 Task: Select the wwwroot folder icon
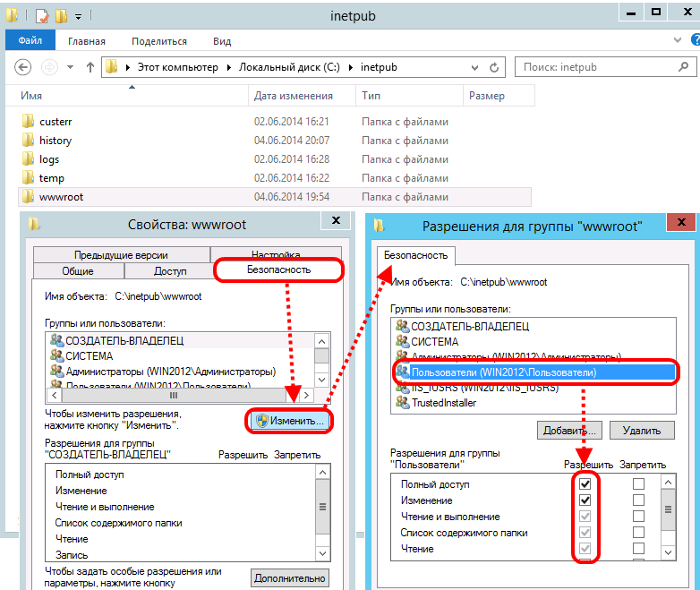click(x=28, y=196)
